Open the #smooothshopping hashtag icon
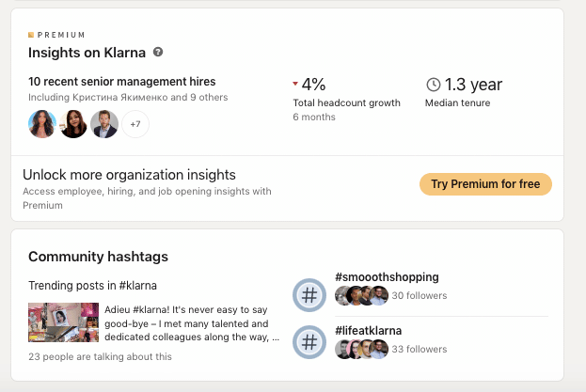This screenshot has width=586, height=392. coord(309,295)
